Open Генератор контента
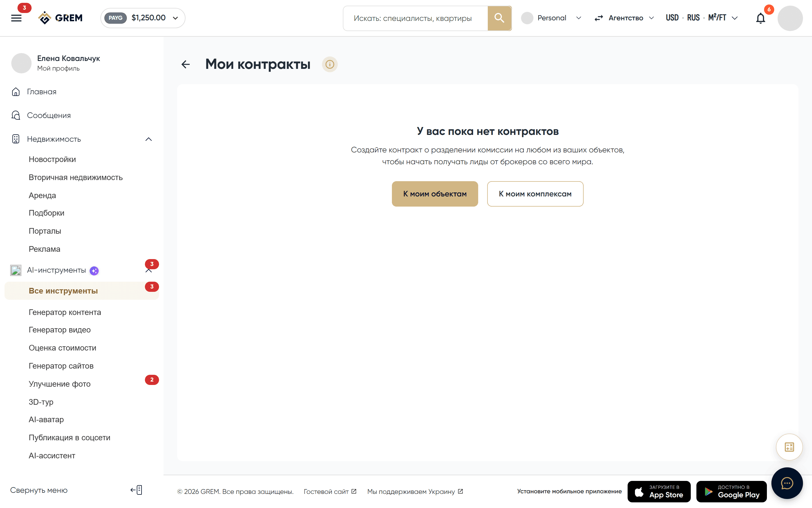This screenshot has height=508, width=812. coord(65,312)
